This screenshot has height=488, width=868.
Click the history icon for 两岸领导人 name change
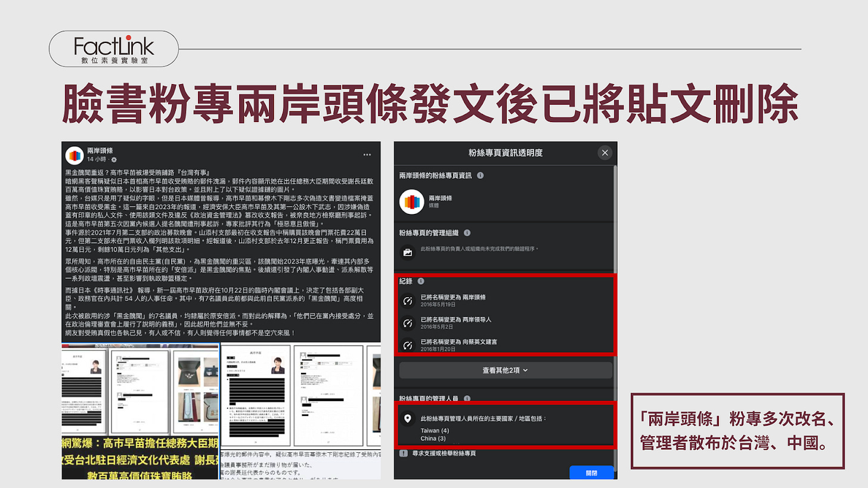(408, 322)
